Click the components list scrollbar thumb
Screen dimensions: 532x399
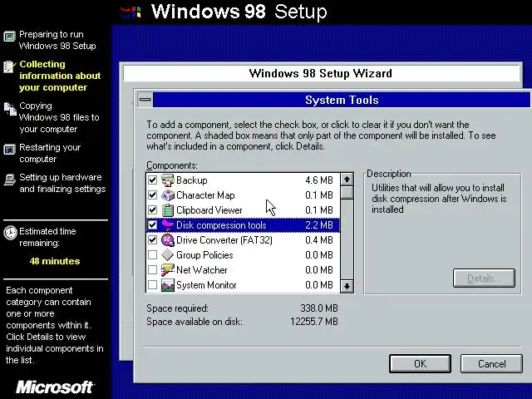coord(347,192)
